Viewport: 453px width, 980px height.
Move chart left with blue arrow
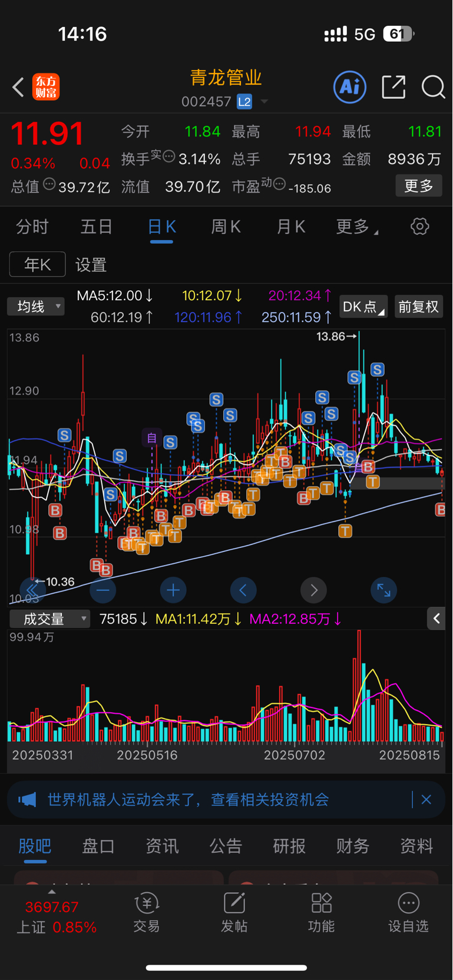pos(243,590)
